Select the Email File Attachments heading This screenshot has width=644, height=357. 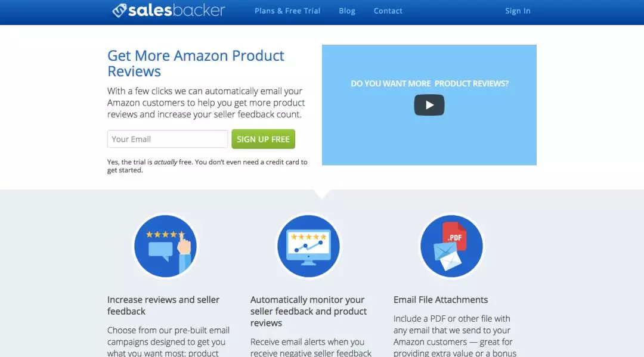pos(441,300)
